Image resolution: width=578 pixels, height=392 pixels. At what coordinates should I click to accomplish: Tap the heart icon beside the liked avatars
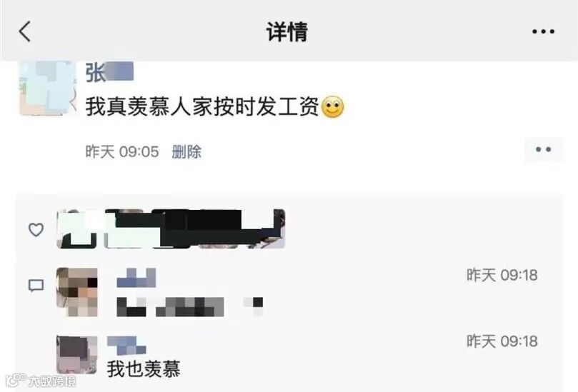36,229
